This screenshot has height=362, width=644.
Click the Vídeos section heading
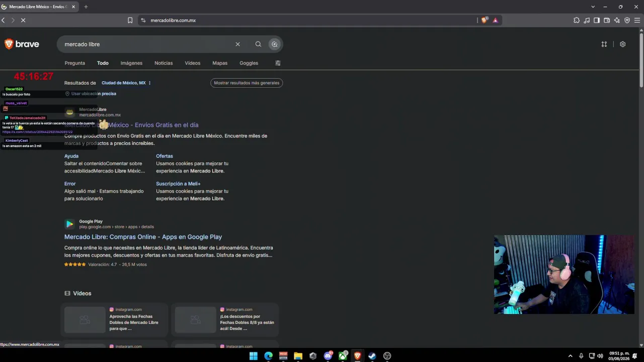pos(82,293)
